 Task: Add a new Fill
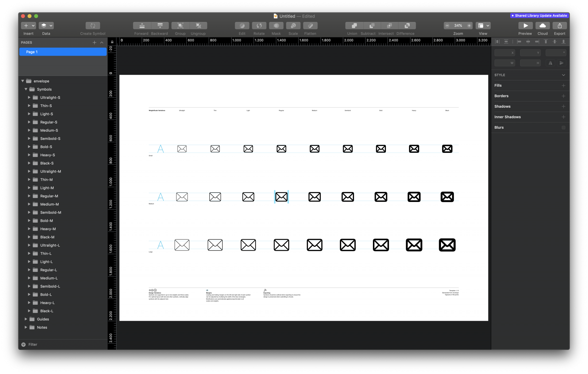click(x=563, y=86)
